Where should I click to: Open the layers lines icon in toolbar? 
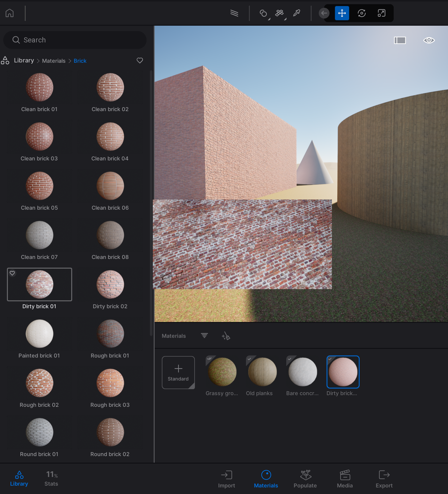click(234, 13)
